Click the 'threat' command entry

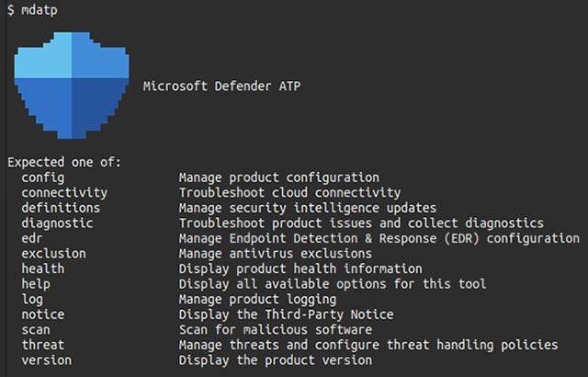point(42,345)
